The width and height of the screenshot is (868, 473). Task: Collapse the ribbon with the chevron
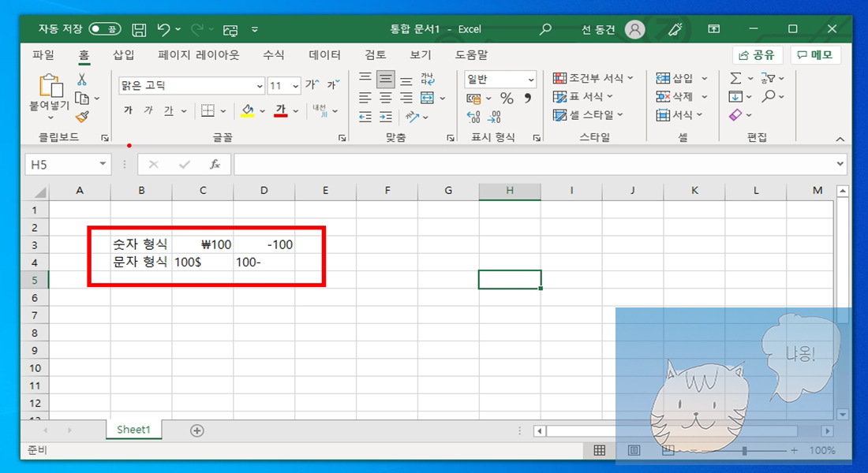840,140
